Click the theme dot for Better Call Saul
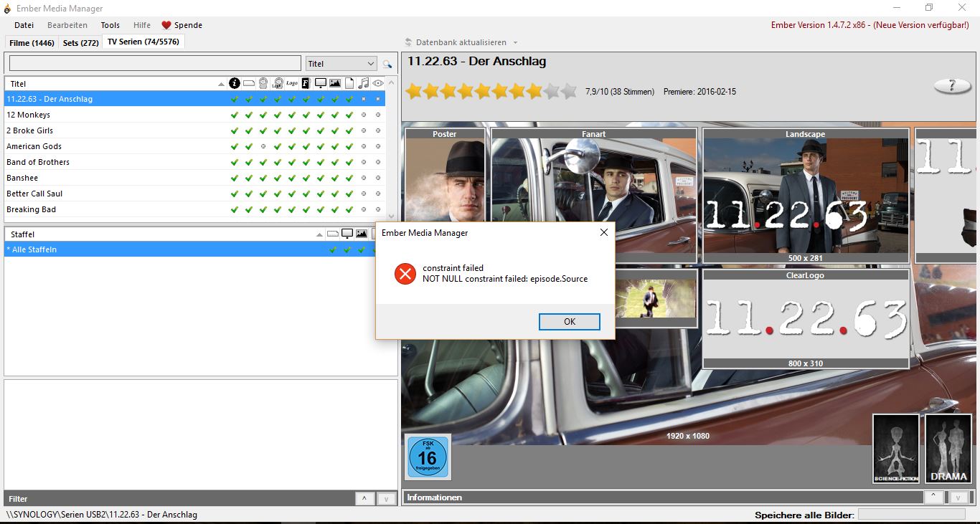 [364, 194]
